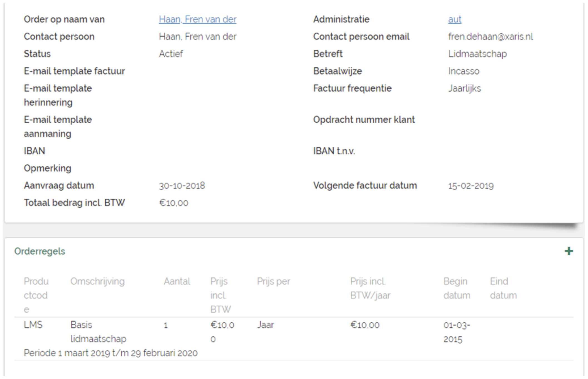588x379 pixels.
Task: Open the 'Haan, Fren van der' customer link
Action: click(x=197, y=19)
